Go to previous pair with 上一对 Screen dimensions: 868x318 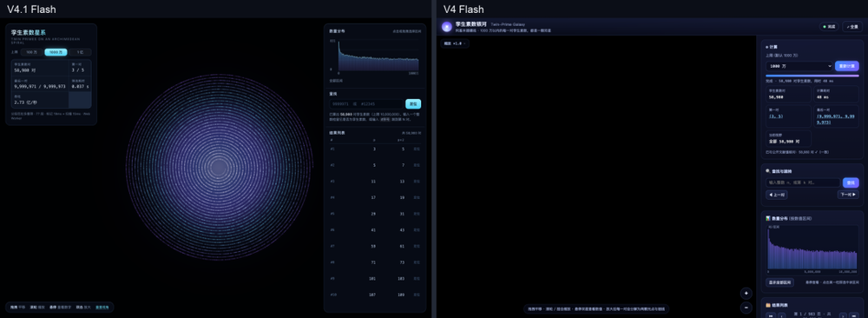777,195
